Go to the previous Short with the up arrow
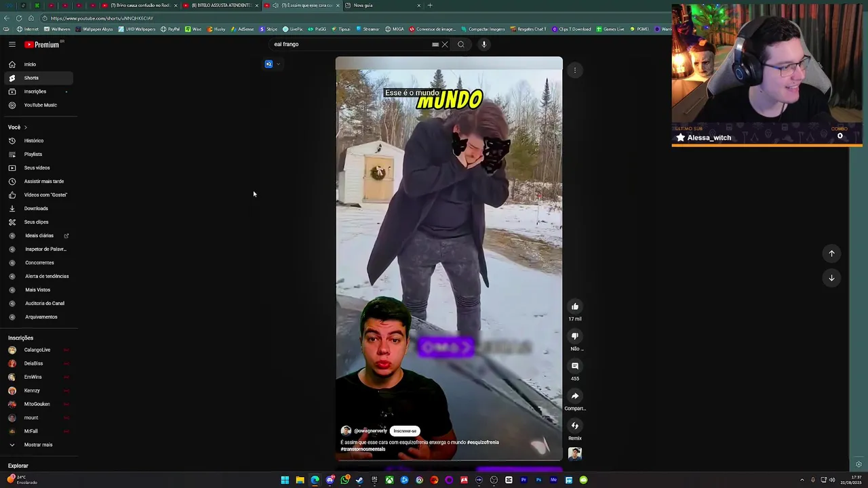 coord(831,253)
